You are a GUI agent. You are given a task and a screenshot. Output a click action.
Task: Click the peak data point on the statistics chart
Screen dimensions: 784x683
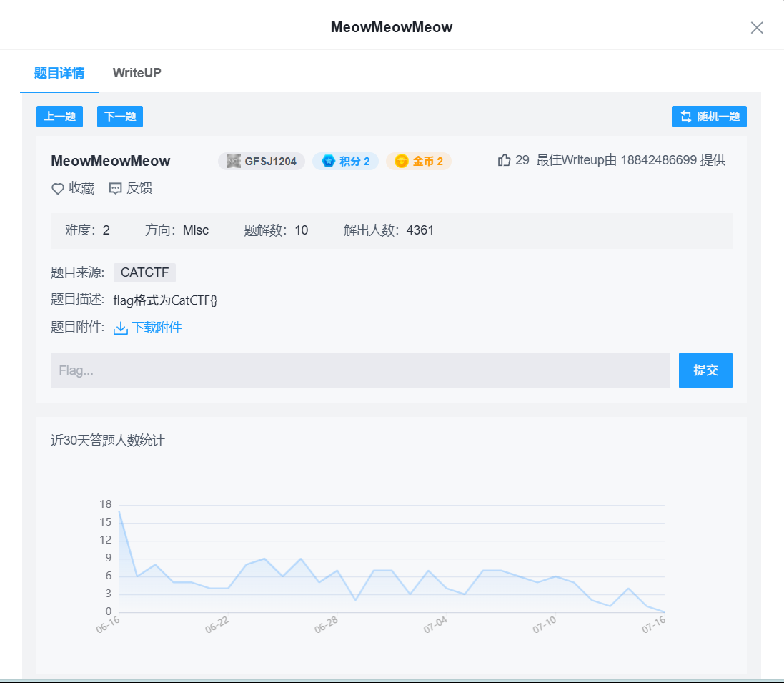(x=119, y=510)
